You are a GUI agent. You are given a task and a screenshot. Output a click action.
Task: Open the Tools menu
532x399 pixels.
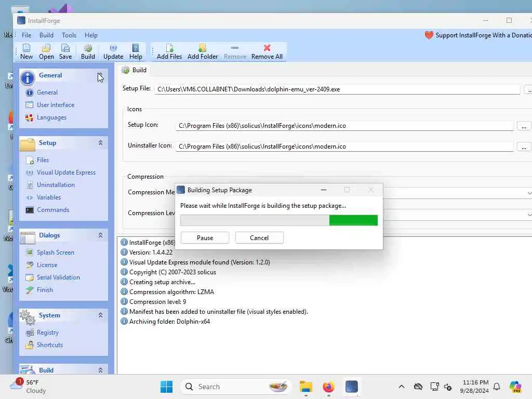69,35
